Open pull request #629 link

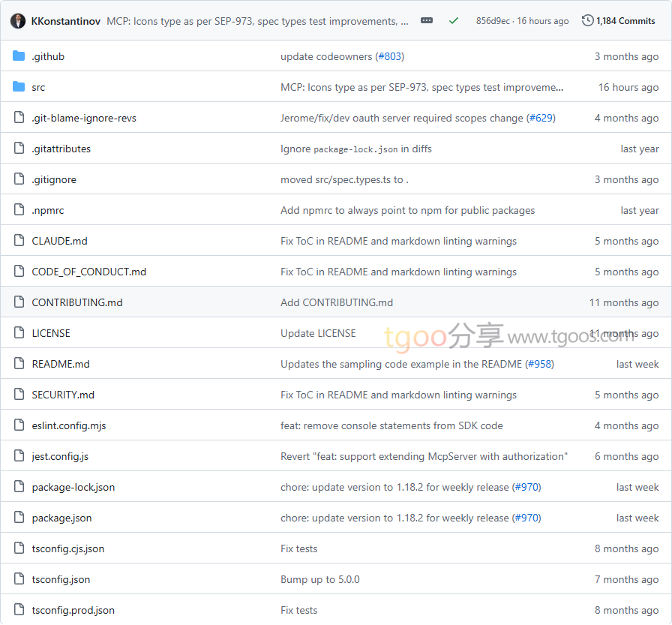(540, 118)
